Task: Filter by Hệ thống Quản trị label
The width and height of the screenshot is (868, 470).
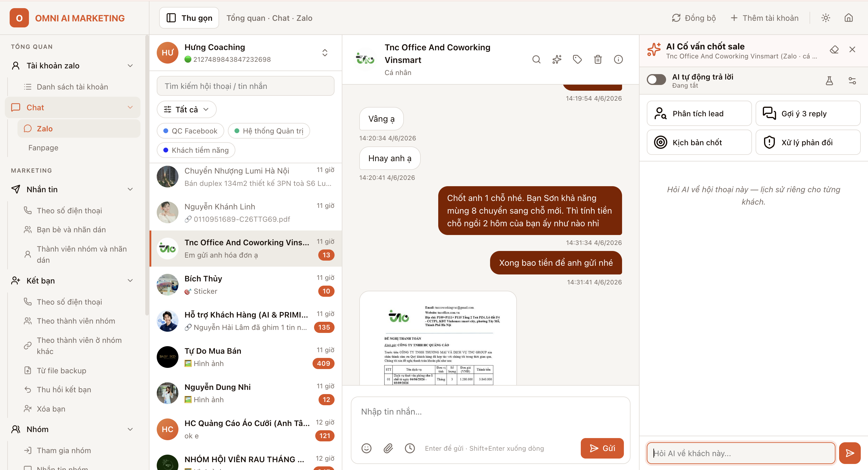Action: (269, 131)
